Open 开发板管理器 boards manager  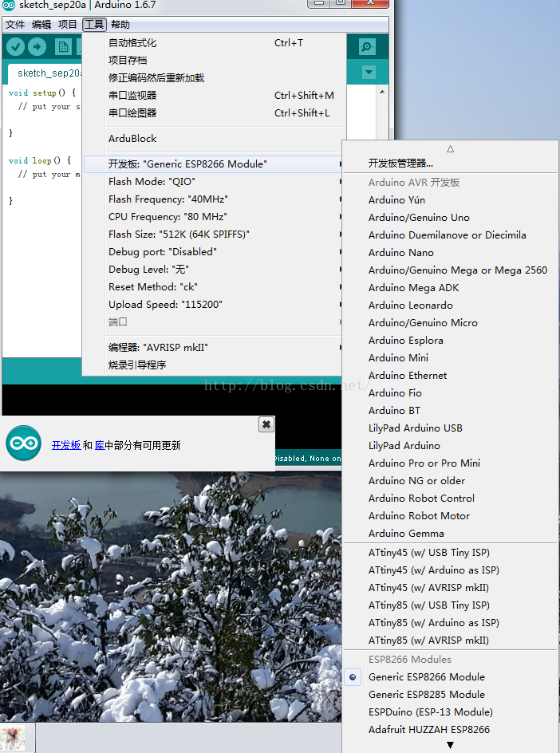tap(450, 164)
